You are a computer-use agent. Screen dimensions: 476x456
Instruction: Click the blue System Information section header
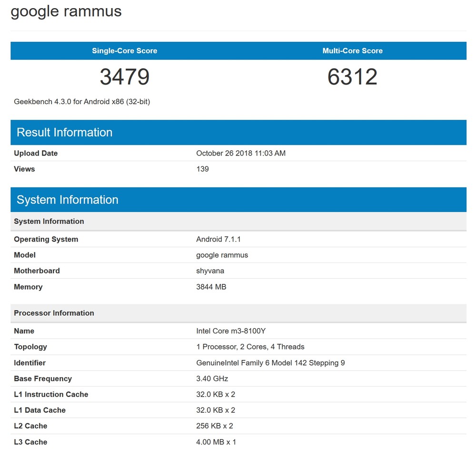coord(67,200)
